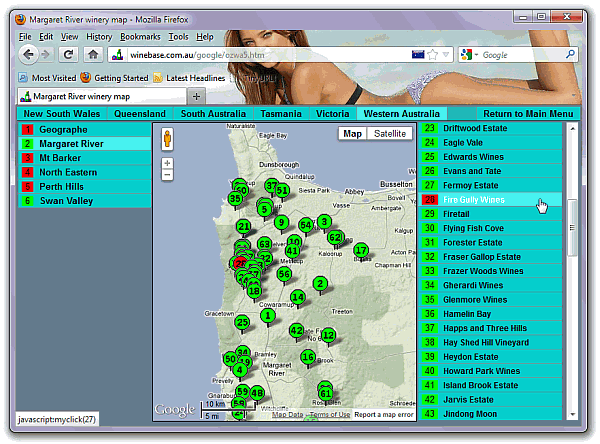Image resolution: width=600 pixels, height=444 pixels.
Task: Open the Edit menu
Action: (46, 37)
